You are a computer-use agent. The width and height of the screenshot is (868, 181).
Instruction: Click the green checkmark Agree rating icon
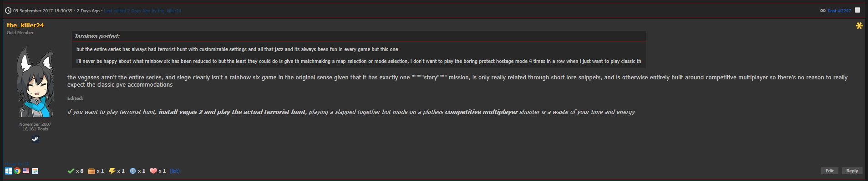tap(71, 171)
